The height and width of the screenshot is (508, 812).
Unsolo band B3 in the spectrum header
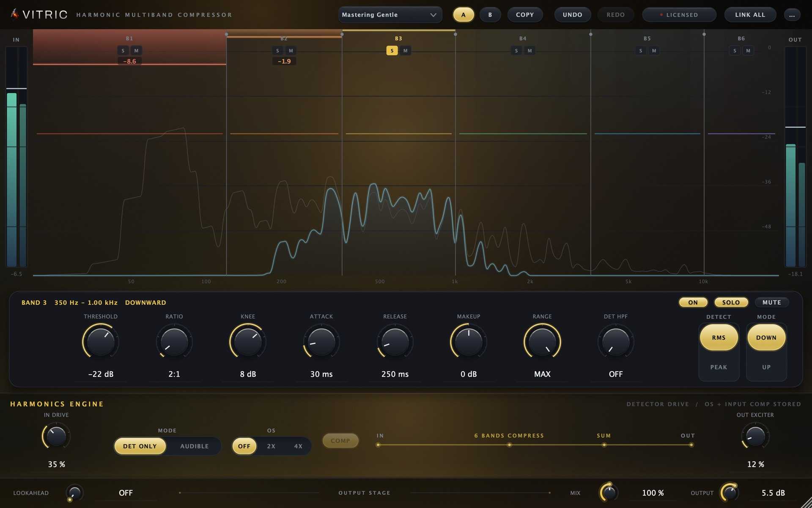point(392,51)
